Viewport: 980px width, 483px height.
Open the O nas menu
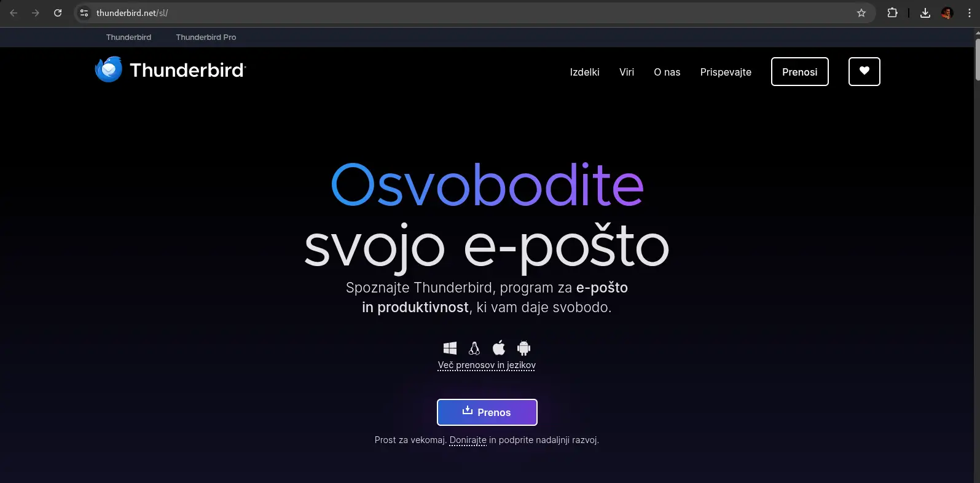[x=667, y=72]
